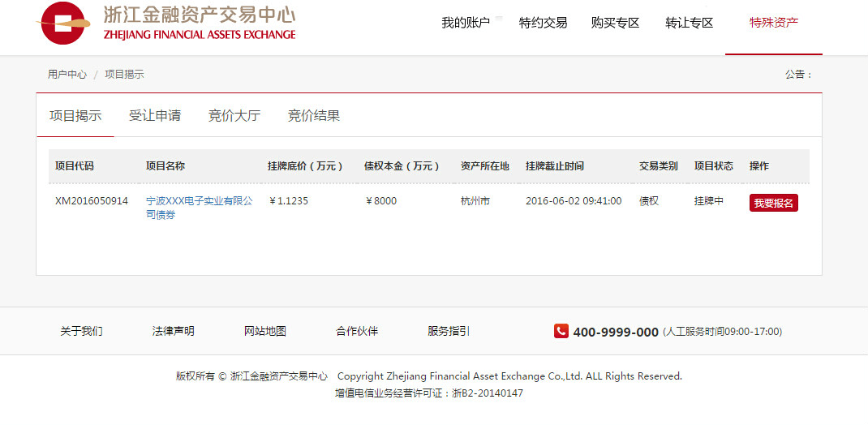Screen dimensions: 868x425
Task: Click 项目代码 column header
Action: pos(74,166)
